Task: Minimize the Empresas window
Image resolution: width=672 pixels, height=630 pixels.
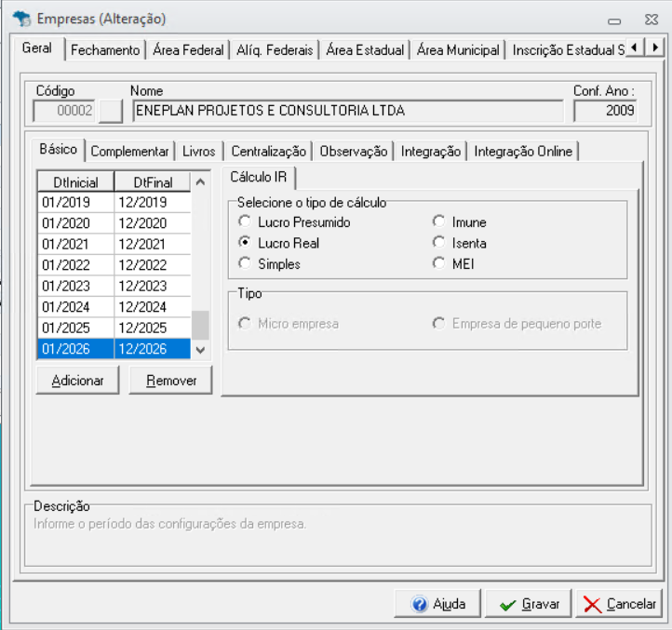Action: pos(614,20)
